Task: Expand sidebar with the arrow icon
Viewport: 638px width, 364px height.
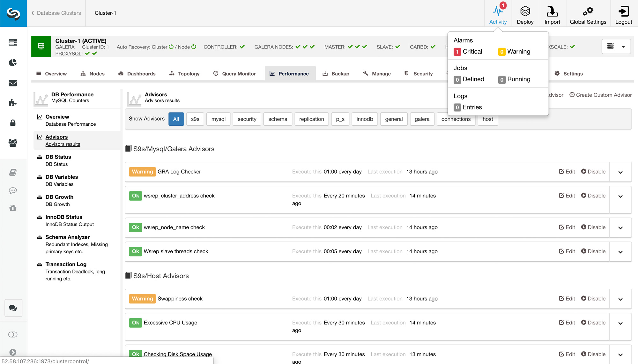Action: (13, 352)
